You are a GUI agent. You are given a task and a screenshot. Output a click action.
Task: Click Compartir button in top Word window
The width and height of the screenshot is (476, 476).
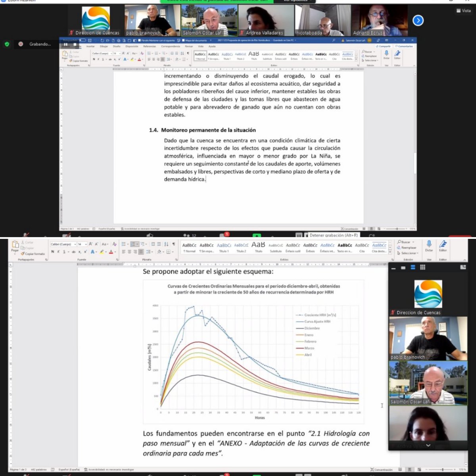tap(383, 46)
